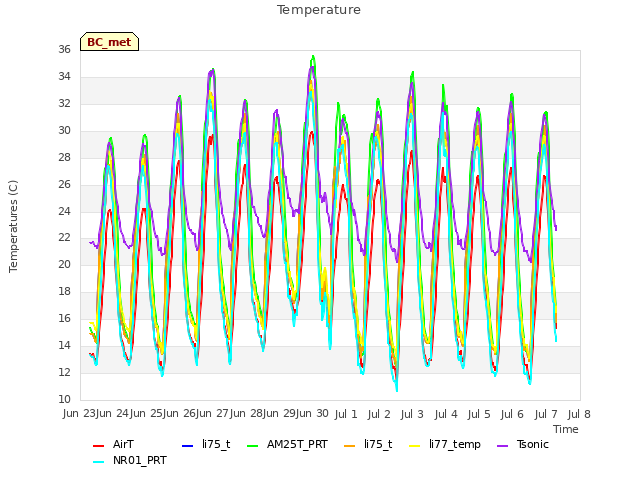This screenshot has width=640, height=480.
Task: Select the li77_temp legend label
Action: coord(455,444)
